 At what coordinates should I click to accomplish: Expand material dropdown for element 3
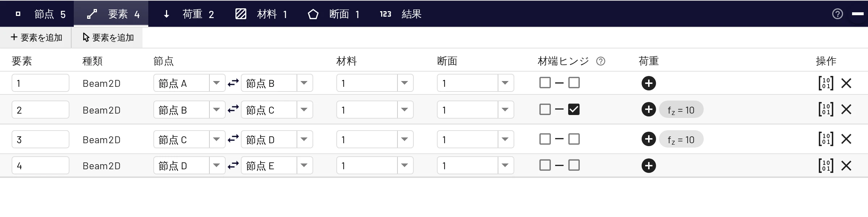click(375, 139)
